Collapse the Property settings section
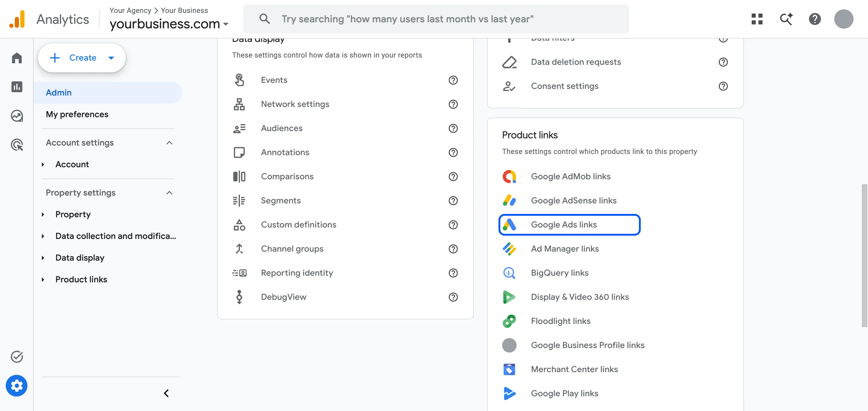 click(x=169, y=193)
